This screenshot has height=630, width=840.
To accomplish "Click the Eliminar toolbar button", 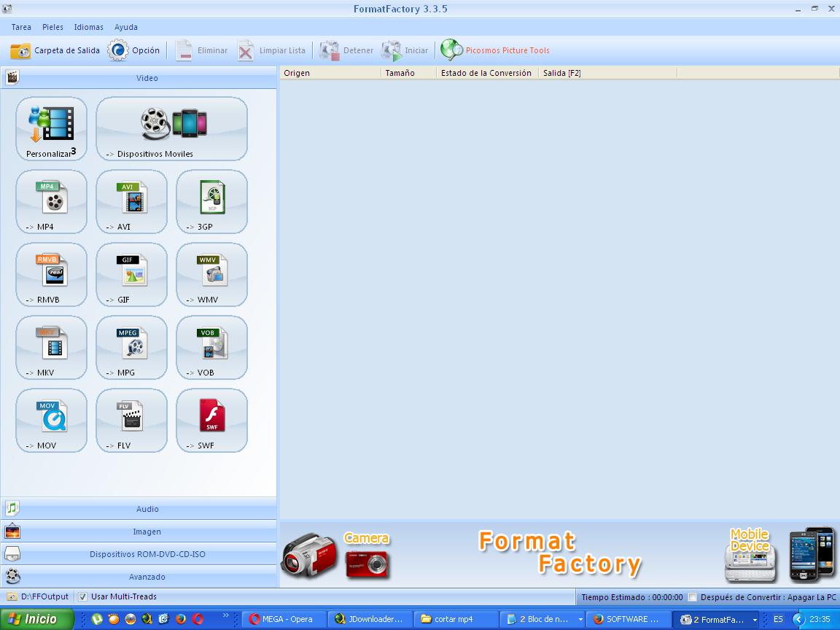I will (201, 50).
